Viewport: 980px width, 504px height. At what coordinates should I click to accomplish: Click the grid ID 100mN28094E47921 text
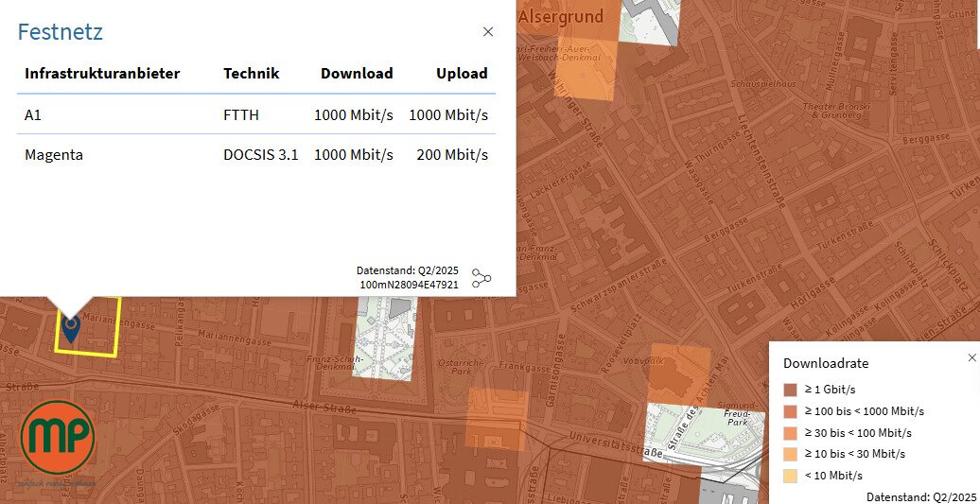click(x=409, y=285)
